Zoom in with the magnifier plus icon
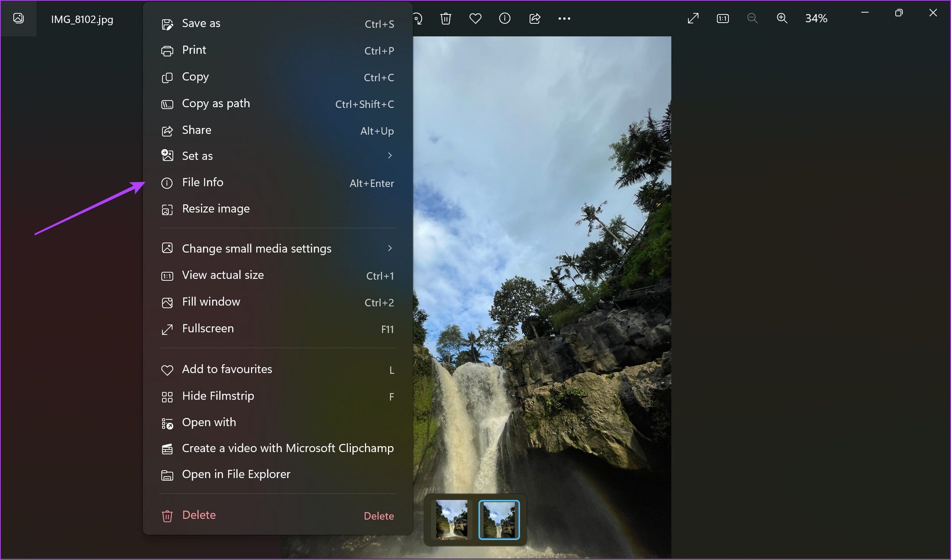951x560 pixels. [782, 19]
